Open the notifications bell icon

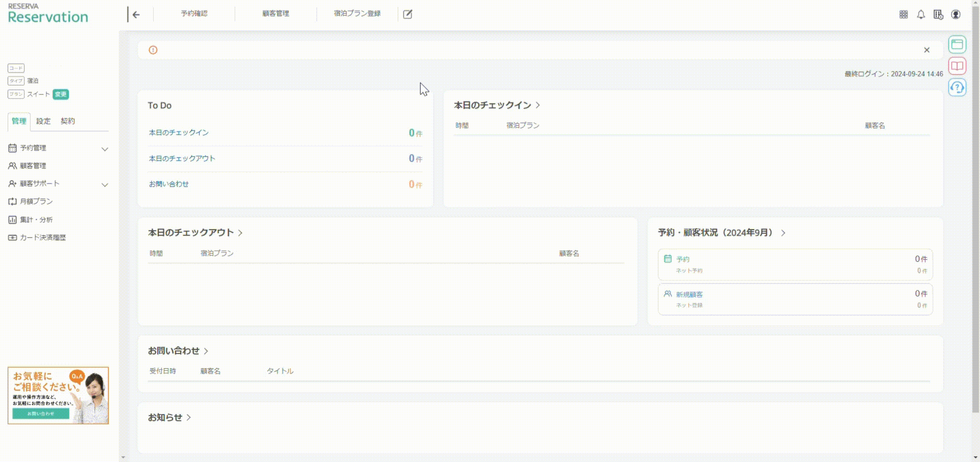[x=921, y=15]
